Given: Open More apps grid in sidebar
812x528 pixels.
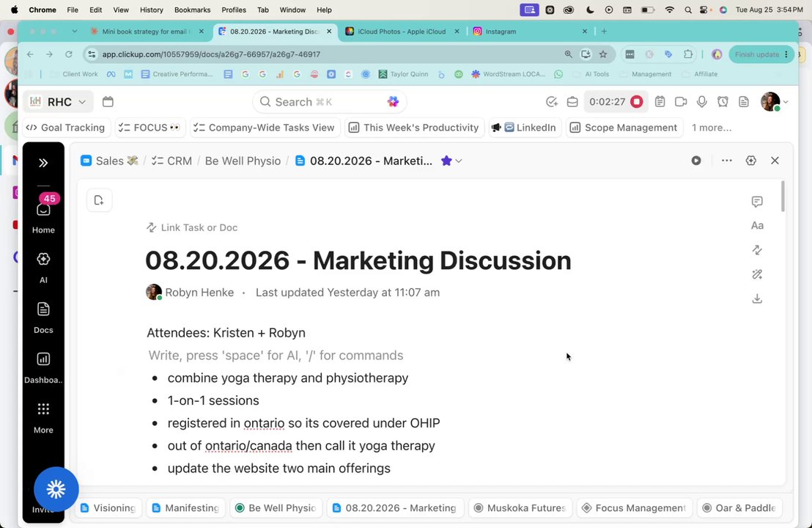Looking at the screenshot, I should (x=43, y=417).
